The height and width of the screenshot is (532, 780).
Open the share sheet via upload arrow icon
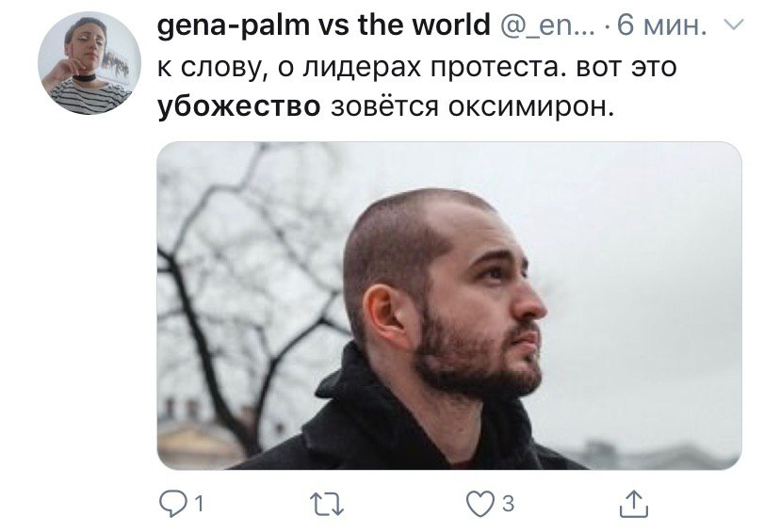coord(634,504)
